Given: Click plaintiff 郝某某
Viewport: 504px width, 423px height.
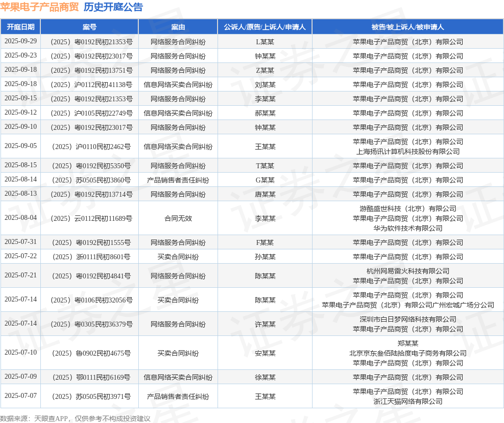Looking at the screenshot, I should [x=265, y=113].
